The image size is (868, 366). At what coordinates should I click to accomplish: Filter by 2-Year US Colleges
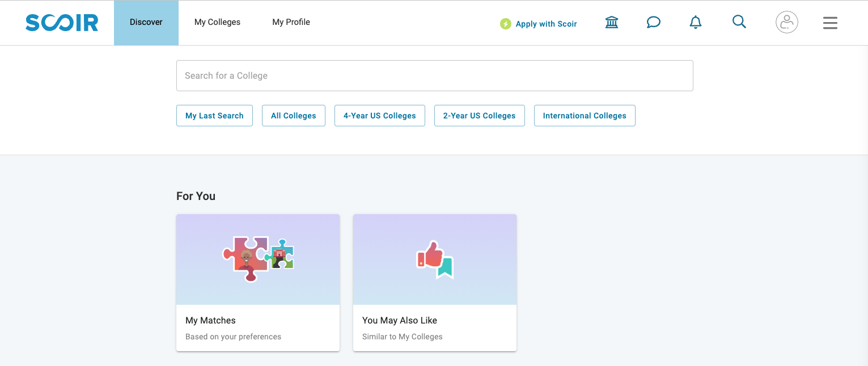pos(479,115)
